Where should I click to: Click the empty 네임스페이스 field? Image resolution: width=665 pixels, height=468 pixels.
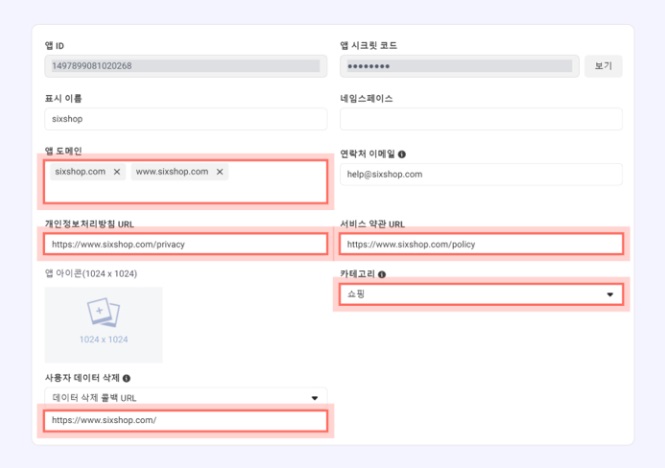pos(481,119)
